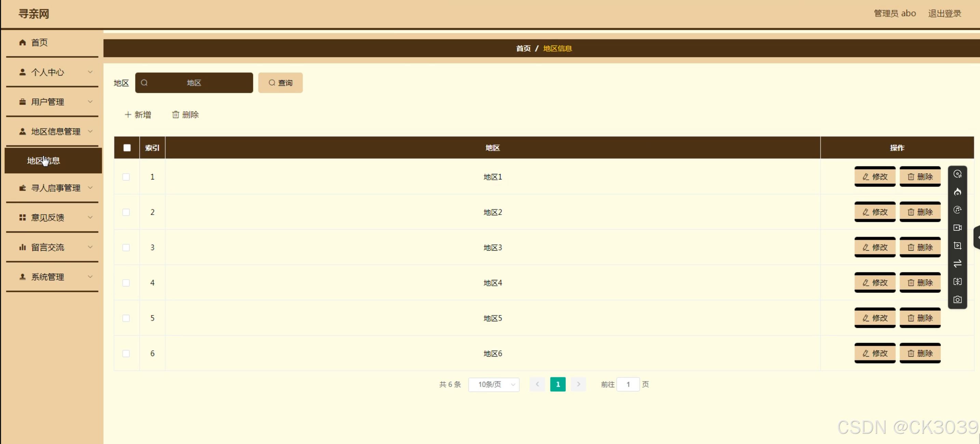The width and height of the screenshot is (980, 444).
Task: Click the two-arrow transfer icon in floating toolbar
Action: [957, 264]
